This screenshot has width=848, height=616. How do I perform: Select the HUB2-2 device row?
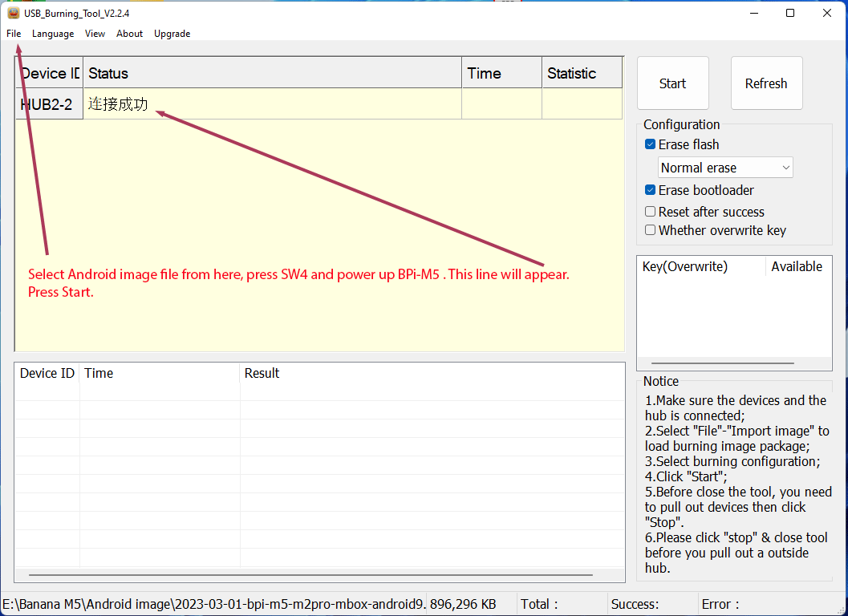[x=48, y=104]
